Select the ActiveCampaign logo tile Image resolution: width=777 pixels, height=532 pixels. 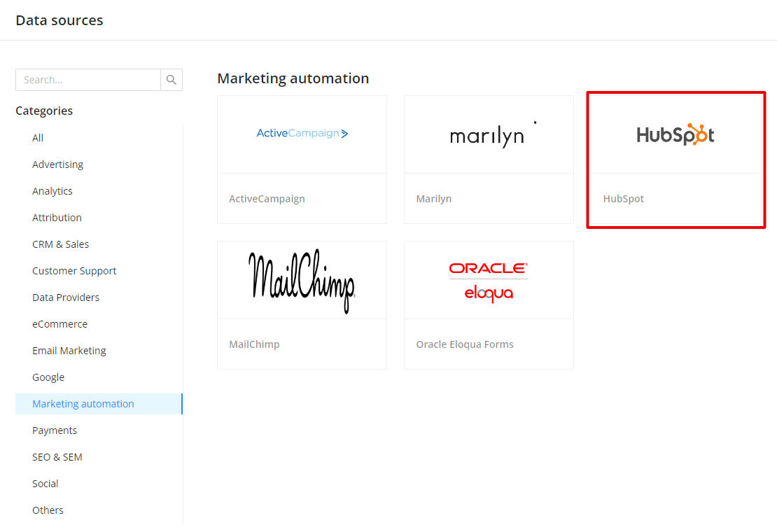(302, 133)
